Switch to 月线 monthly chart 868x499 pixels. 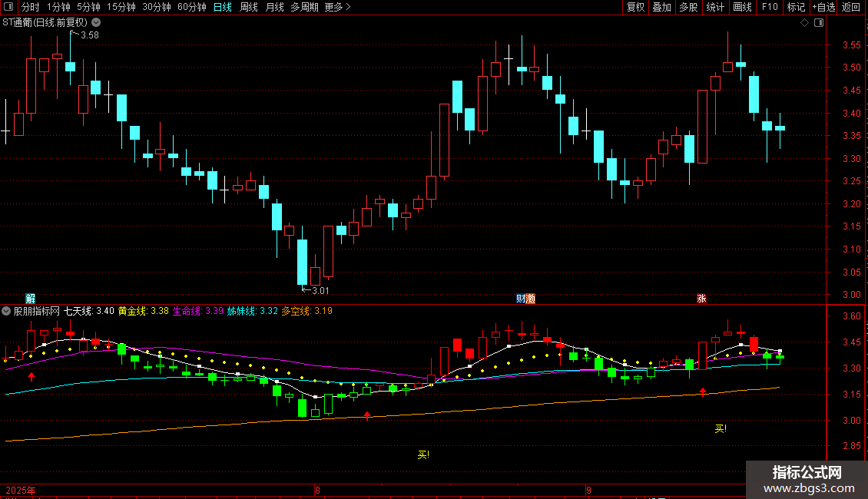tap(274, 7)
